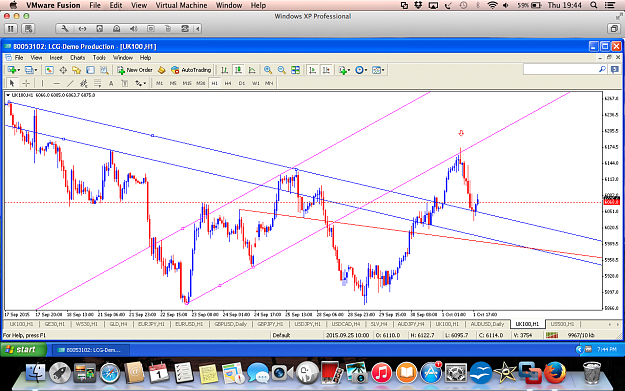The width and height of the screenshot is (625, 391).
Task: Select the text A tool
Action: pyautogui.click(x=111, y=83)
